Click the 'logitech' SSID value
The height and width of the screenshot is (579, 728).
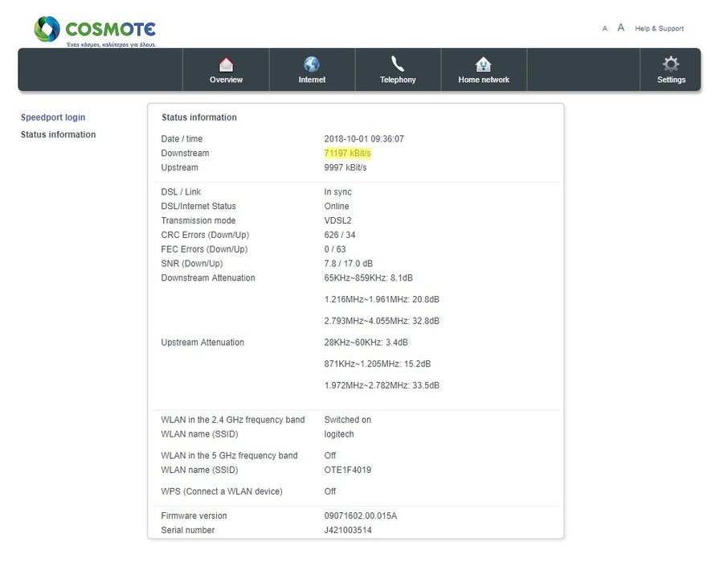(x=339, y=434)
